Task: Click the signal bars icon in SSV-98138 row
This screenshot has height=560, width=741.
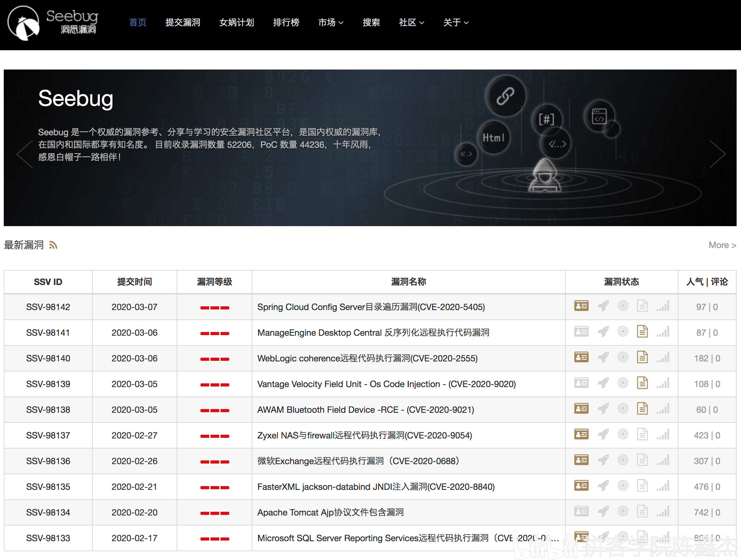Action: click(663, 409)
